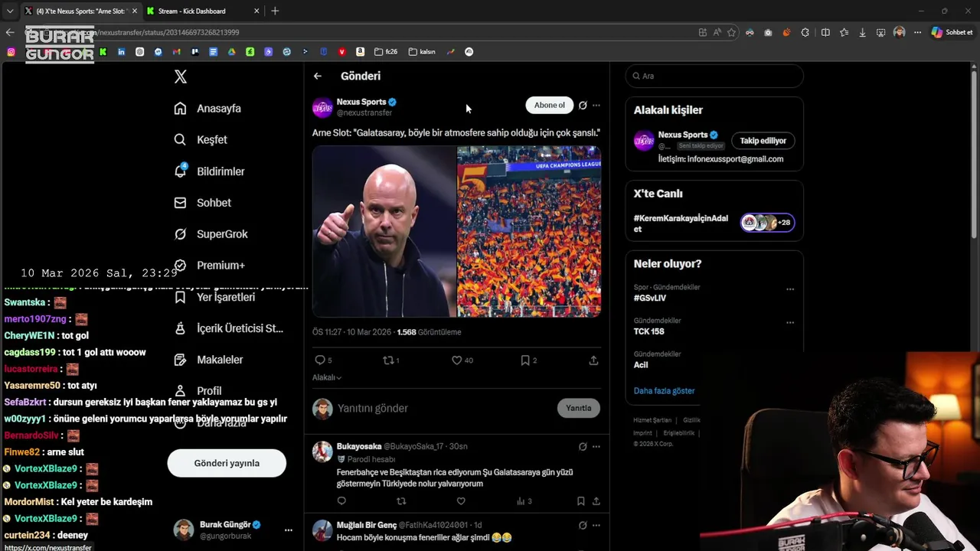Open the #GSvLIV trending topic
The image size is (980, 551).
[x=650, y=298]
